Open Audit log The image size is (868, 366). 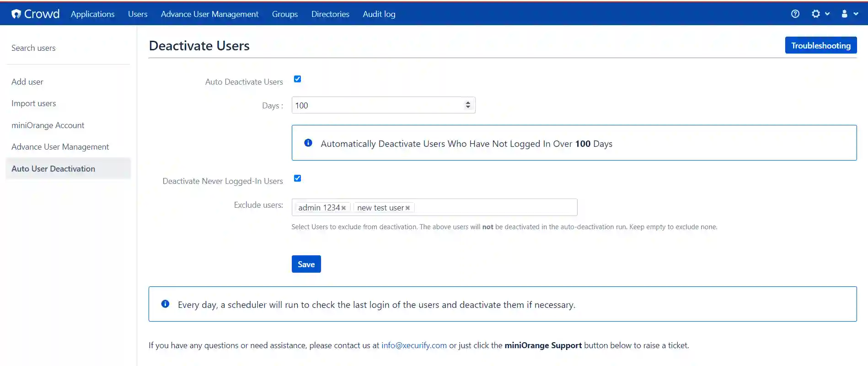pyautogui.click(x=379, y=14)
